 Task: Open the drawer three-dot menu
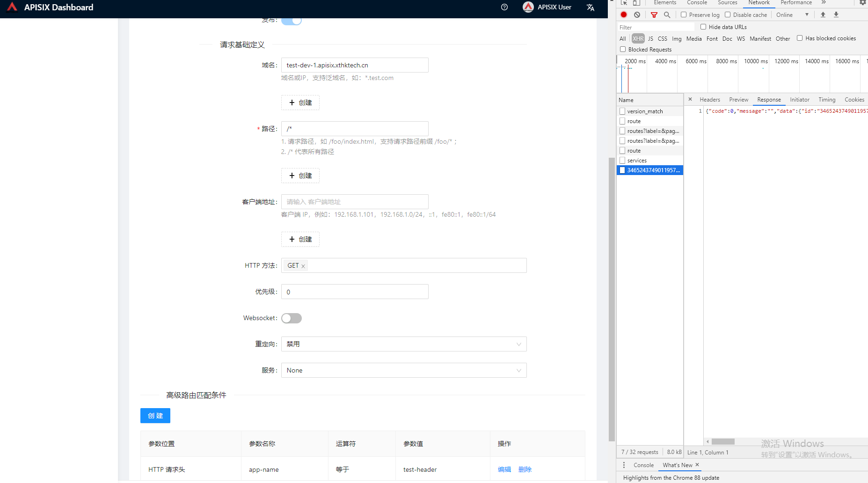pos(624,465)
